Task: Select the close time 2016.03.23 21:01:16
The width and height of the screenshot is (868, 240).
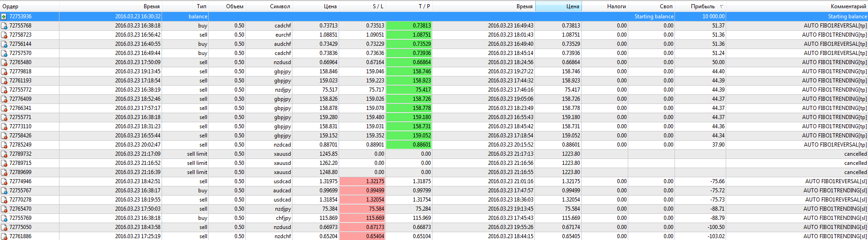Action: click(x=511, y=181)
